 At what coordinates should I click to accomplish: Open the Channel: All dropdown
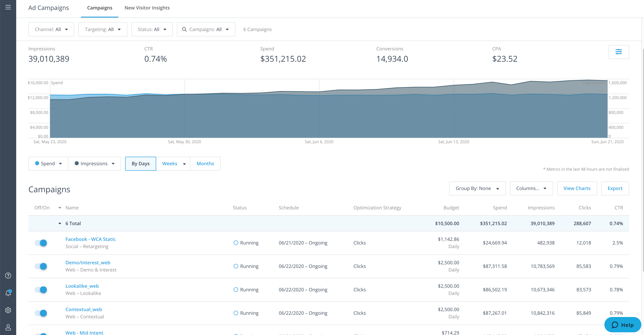(x=51, y=29)
